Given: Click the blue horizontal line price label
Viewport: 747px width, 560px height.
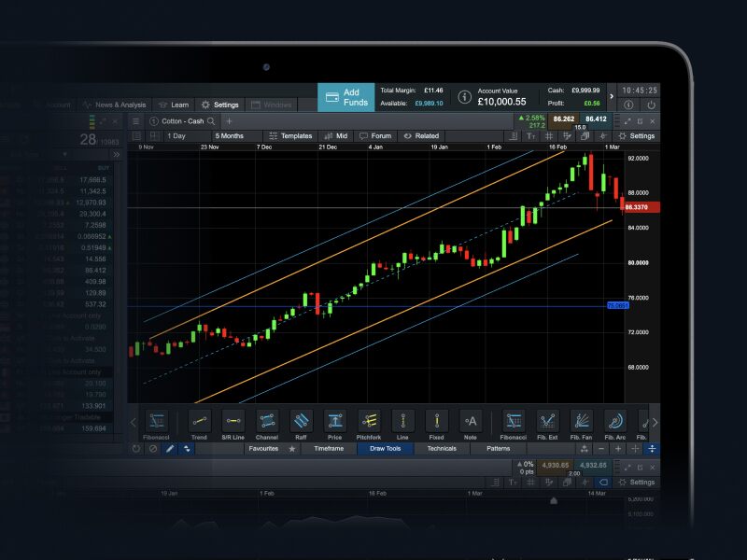Looking at the screenshot, I should (x=618, y=306).
